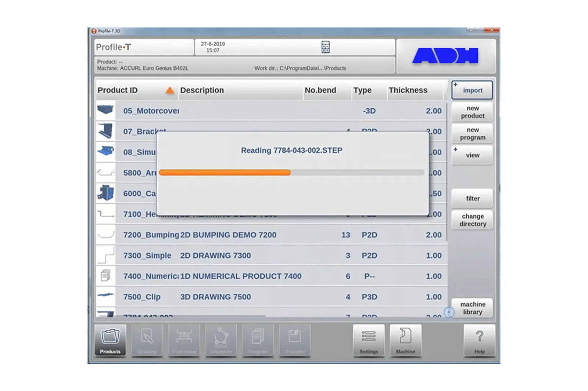
Task: Select the 05_Motorcover product thumbnail
Action: (x=105, y=110)
